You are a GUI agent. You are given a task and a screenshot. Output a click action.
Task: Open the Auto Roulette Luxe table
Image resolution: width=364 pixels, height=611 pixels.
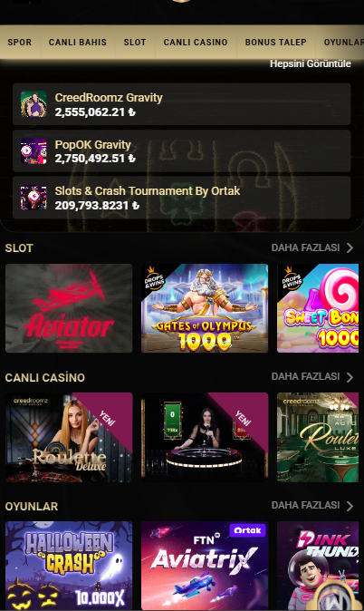click(318, 437)
